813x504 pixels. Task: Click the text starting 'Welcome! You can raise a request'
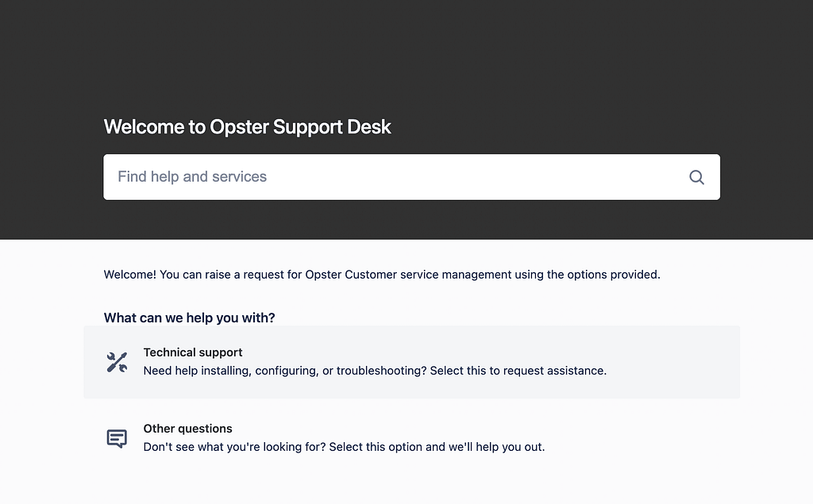[382, 275]
